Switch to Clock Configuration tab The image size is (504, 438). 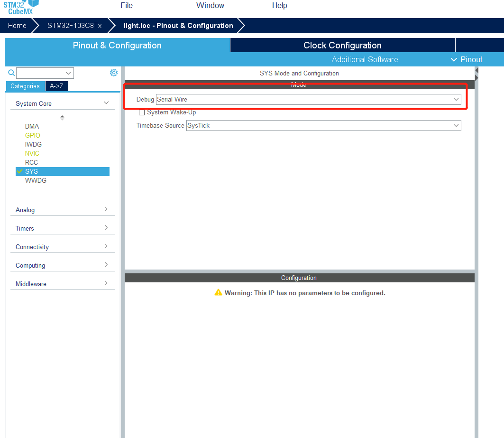click(x=343, y=46)
